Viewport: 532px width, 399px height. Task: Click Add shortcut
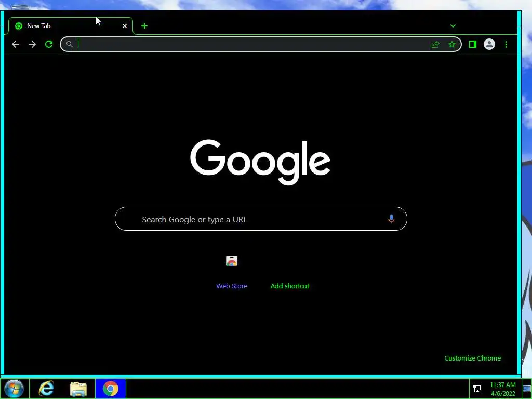[x=290, y=286]
